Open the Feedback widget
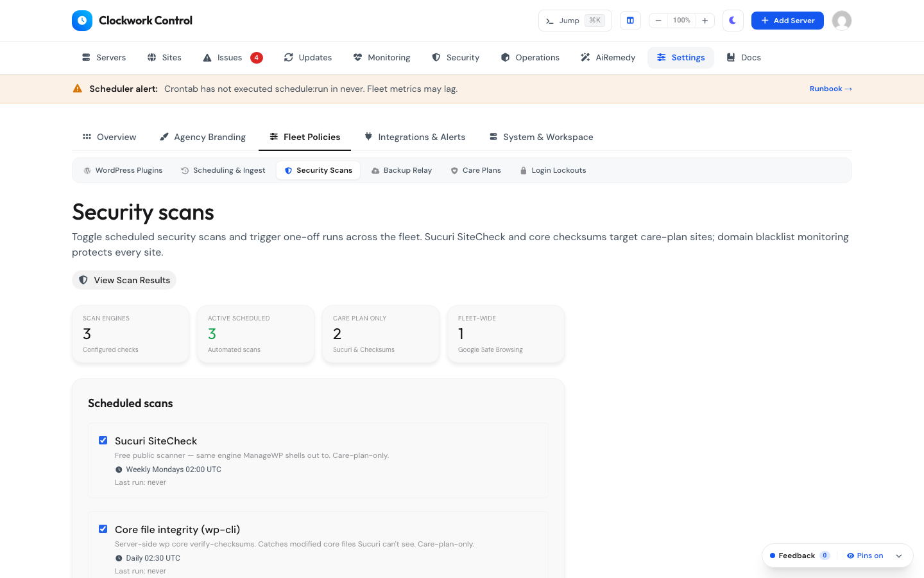 point(800,556)
